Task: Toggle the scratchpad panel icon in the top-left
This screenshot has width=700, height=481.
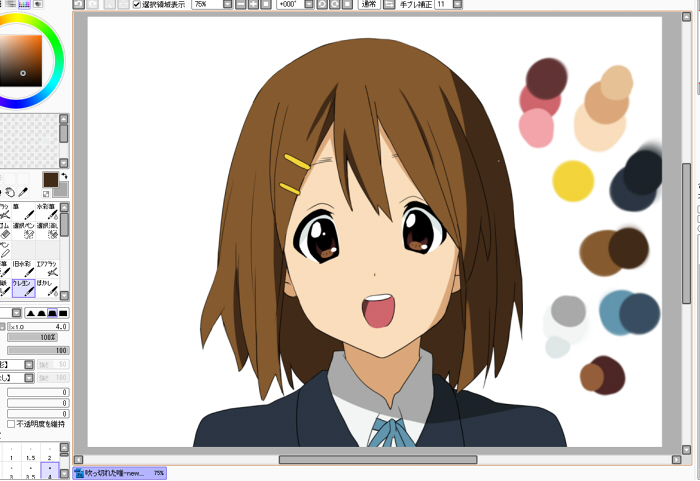Action: coord(38,4)
